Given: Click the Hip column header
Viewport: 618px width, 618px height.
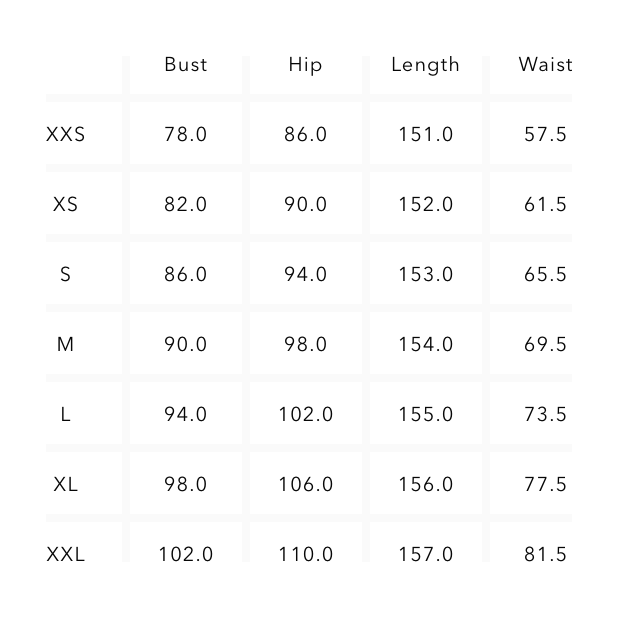Looking at the screenshot, I should [305, 65].
